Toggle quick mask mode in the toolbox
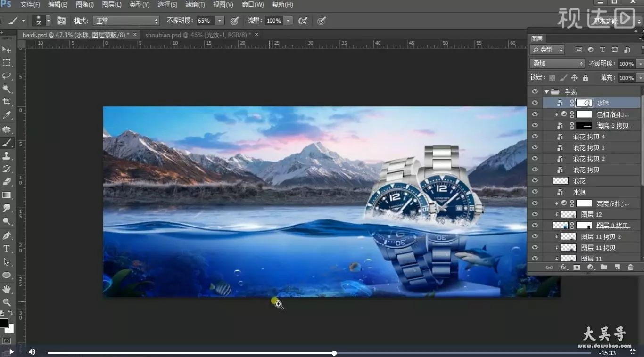This screenshot has width=644, height=357. pyautogui.click(x=7, y=341)
